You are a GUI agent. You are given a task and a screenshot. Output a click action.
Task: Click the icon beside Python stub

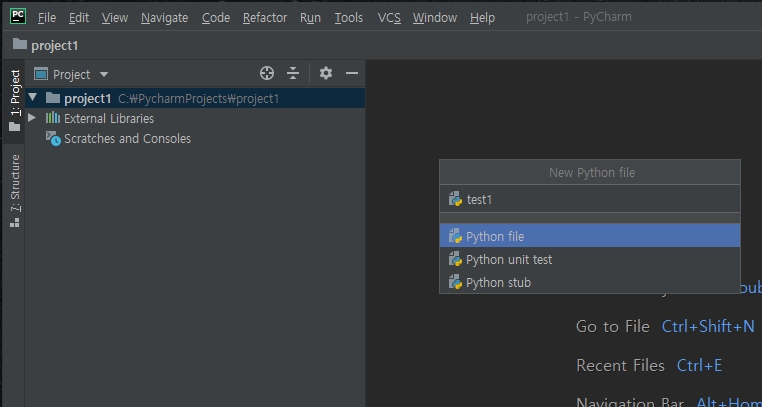[x=455, y=282]
